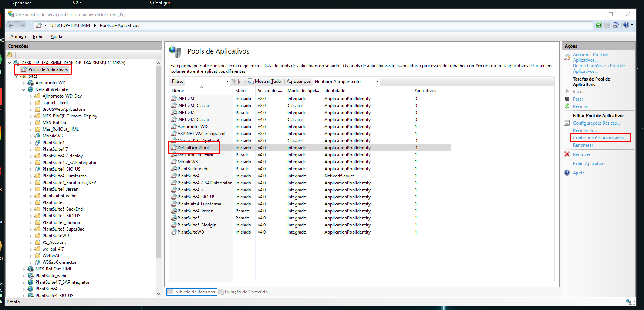
Task: Select Pools de Aplicativos tree item
Action: 48,69
